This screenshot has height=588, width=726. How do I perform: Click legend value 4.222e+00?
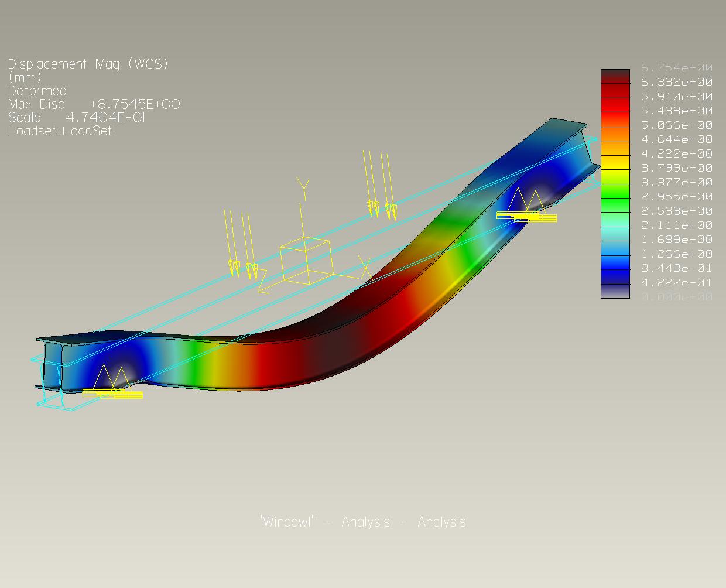coord(677,153)
